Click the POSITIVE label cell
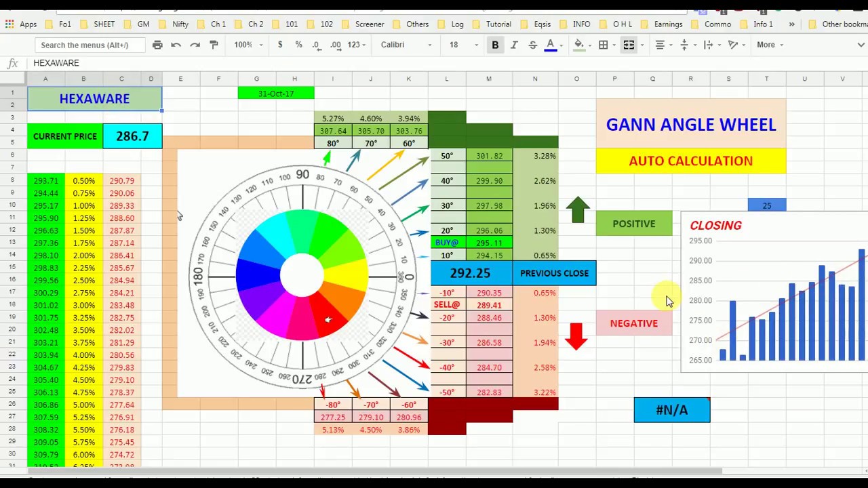868x488 pixels. pyautogui.click(x=634, y=224)
